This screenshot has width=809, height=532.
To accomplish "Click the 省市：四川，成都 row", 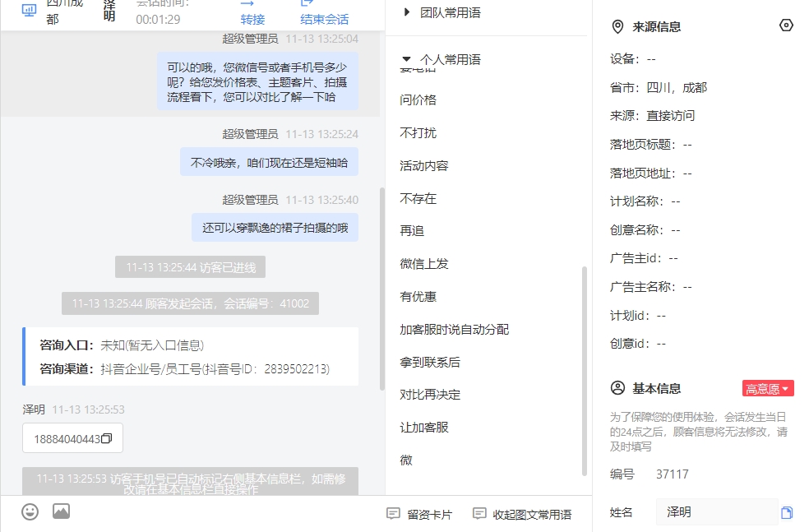I will click(x=659, y=87).
